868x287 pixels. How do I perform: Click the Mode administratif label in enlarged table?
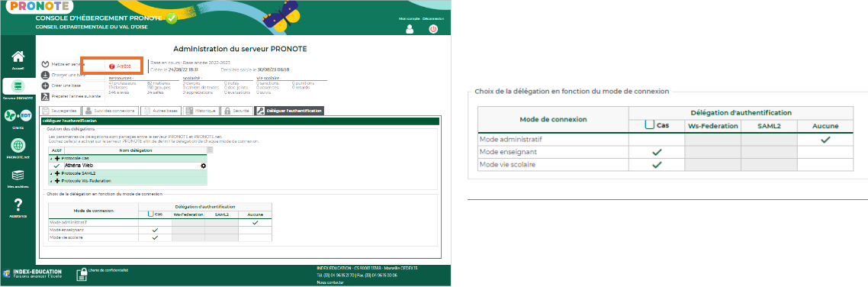point(510,140)
